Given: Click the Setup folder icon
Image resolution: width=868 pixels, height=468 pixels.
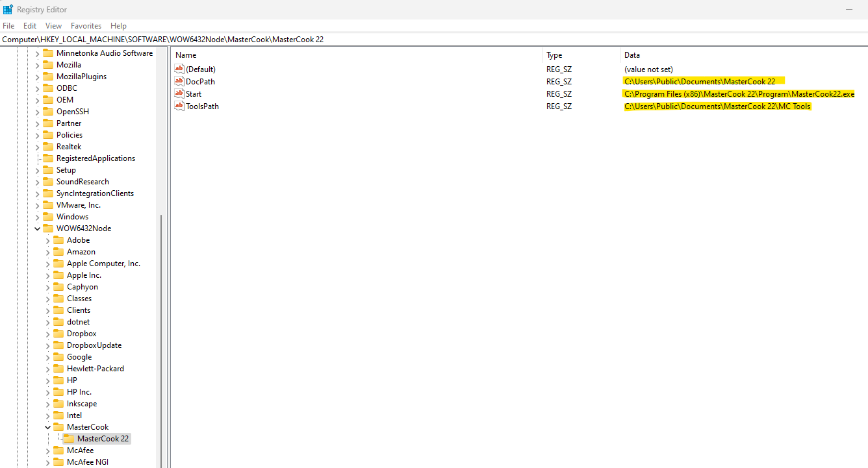Looking at the screenshot, I should tap(48, 170).
